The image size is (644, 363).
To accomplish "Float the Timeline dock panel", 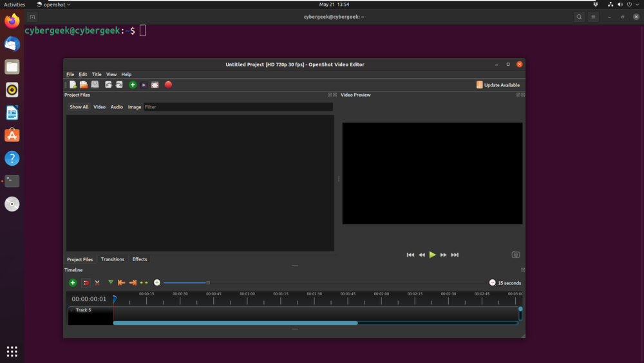I will tap(523, 270).
